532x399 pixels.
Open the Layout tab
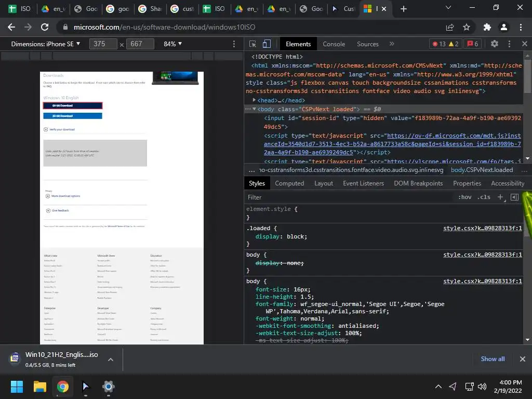click(x=324, y=183)
